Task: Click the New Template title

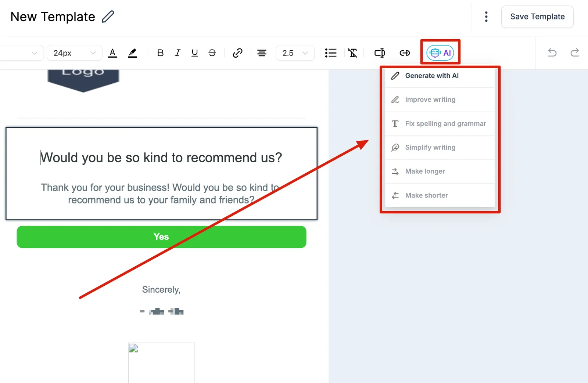Action: click(53, 17)
